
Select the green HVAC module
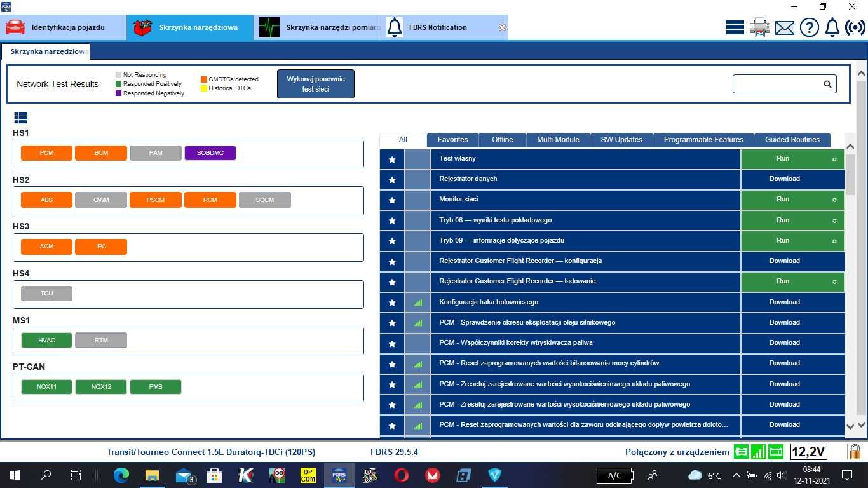point(46,341)
